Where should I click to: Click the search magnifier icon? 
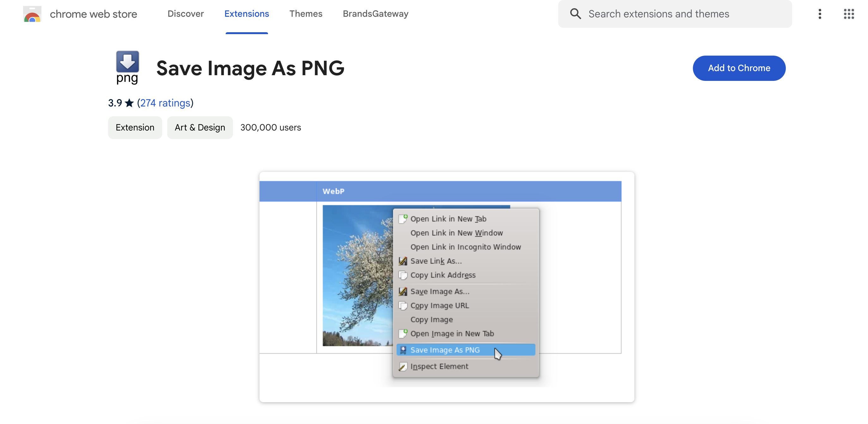pos(575,14)
